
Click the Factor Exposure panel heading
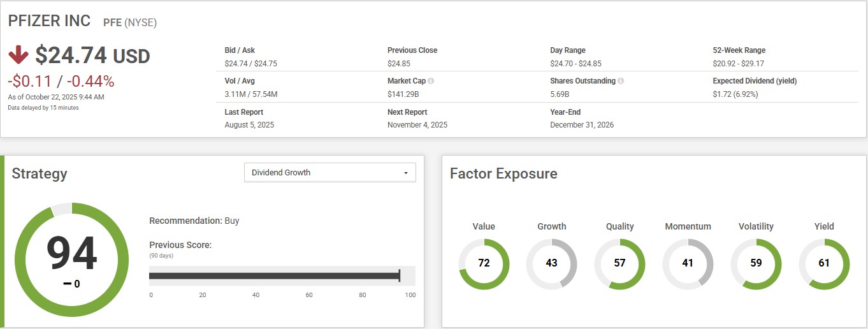coord(503,173)
